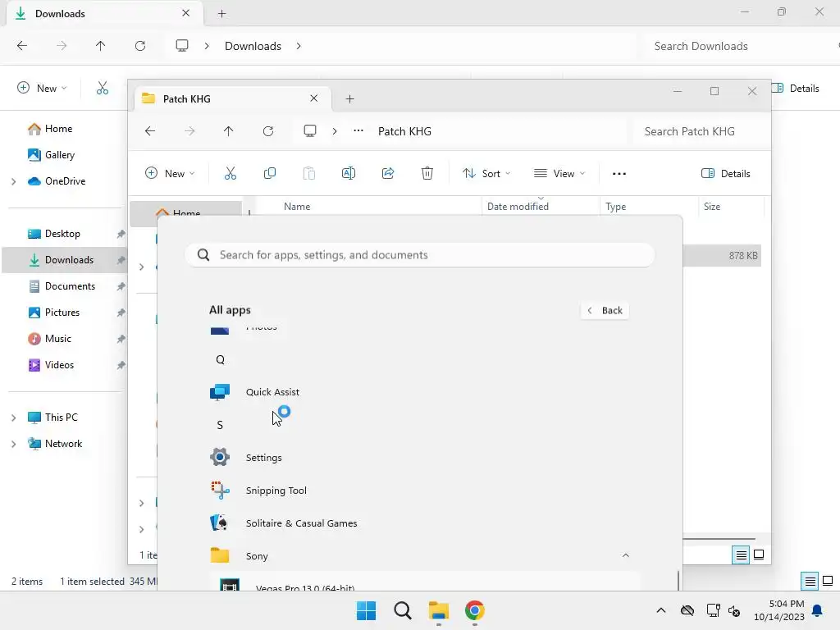Expand Network in sidebar
840x630 pixels.
(x=14, y=444)
